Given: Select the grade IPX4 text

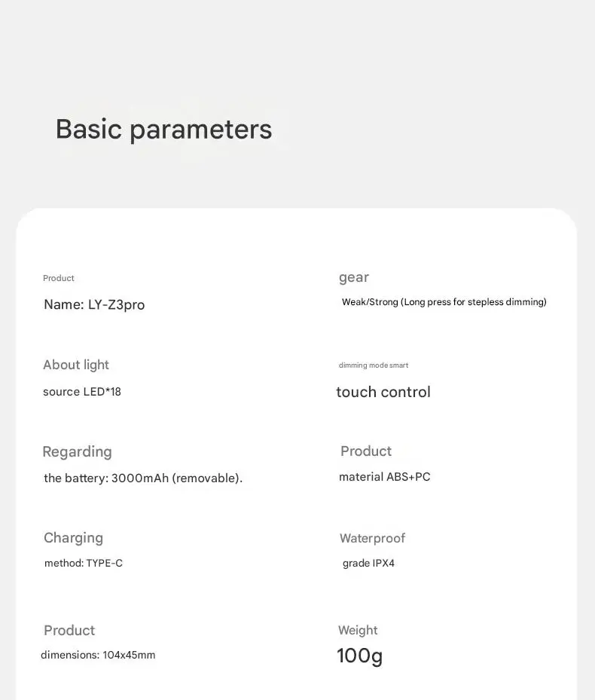Looking at the screenshot, I should point(369,564).
